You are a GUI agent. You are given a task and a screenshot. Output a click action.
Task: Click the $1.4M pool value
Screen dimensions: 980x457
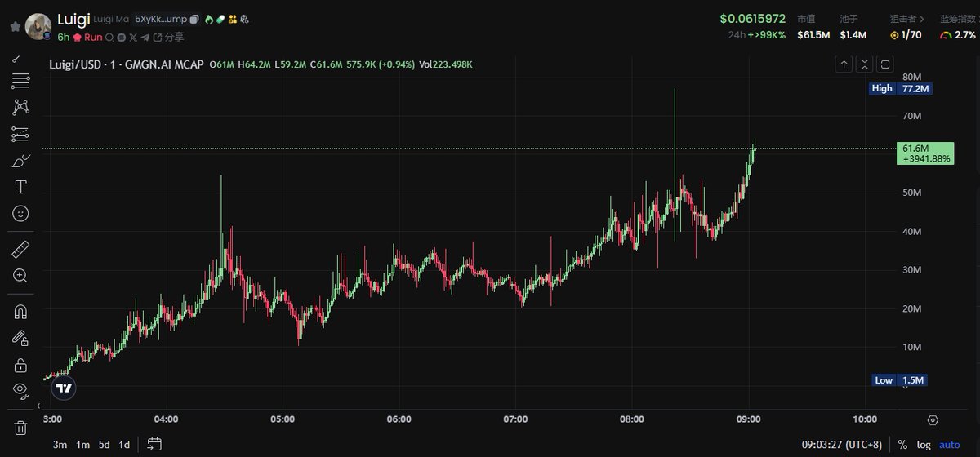pyautogui.click(x=853, y=35)
